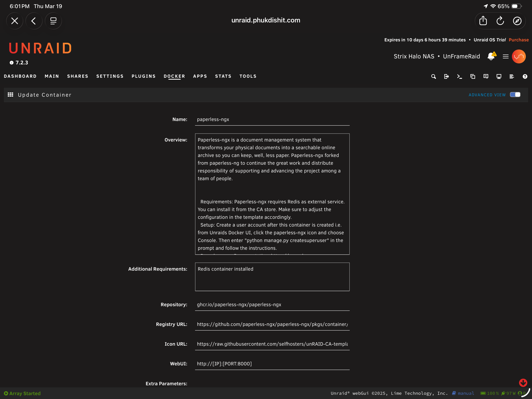Open the hamburger menu near the avatar
Screen dimensions: 532x399
pos(506,56)
